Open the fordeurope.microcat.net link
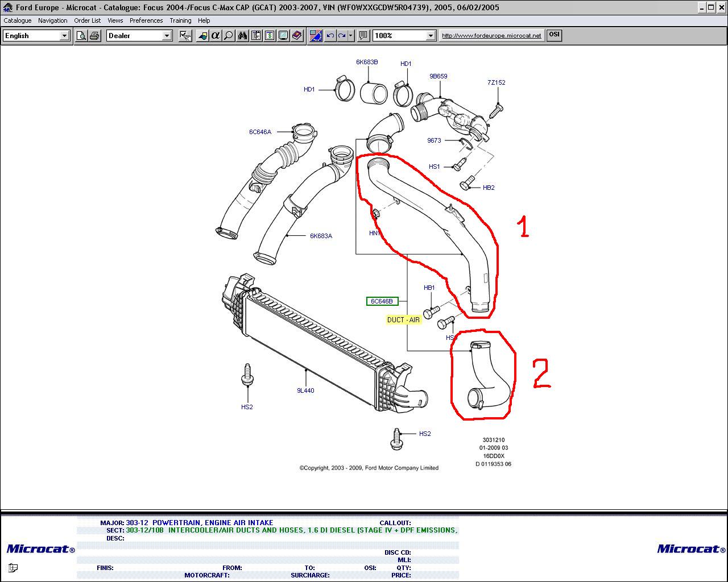 coord(491,35)
